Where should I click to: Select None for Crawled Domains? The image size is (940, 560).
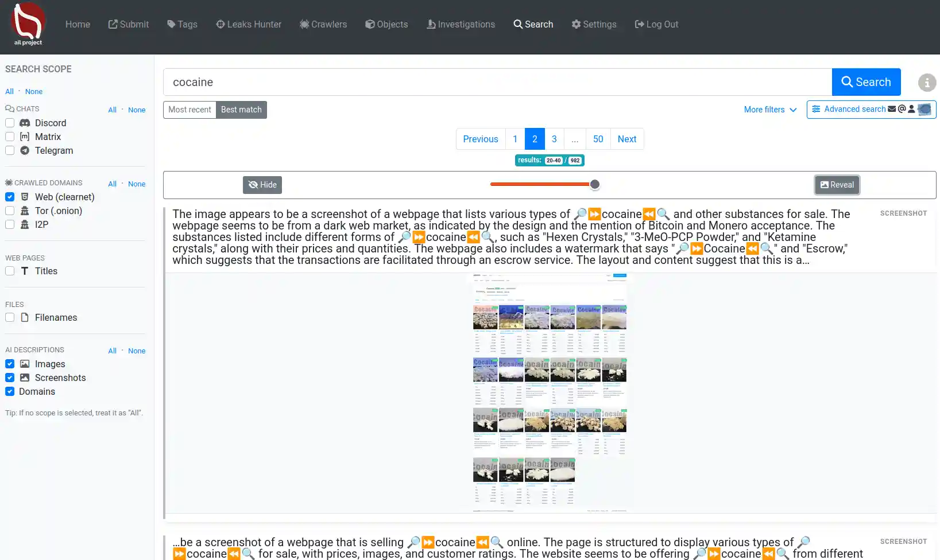pos(137,184)
